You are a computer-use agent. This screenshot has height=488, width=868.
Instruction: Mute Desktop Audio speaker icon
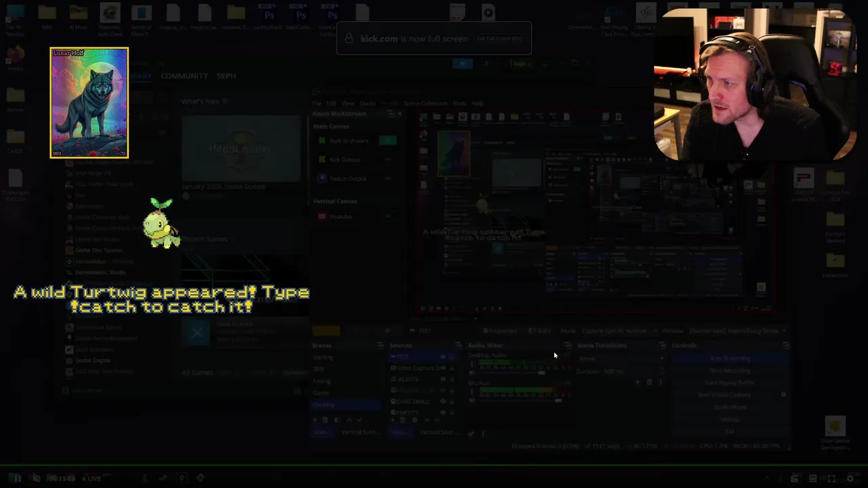pyautogui.click(x=473, y=373)
